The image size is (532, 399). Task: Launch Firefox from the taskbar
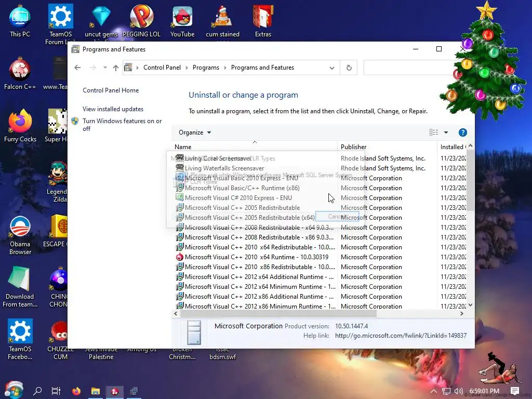click(x=76, y=391)
